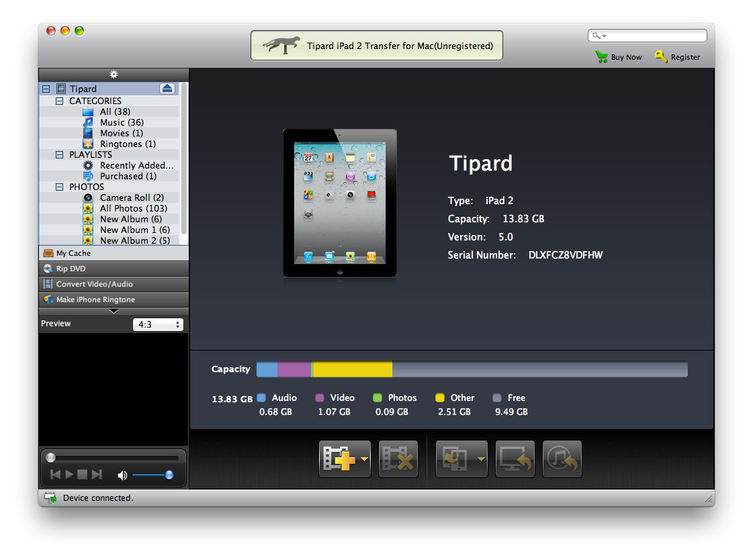Collapse the PHOTOS section
The width and height of the screenshot is (753, 560).
pyautogui.click(x=60, y=187)
